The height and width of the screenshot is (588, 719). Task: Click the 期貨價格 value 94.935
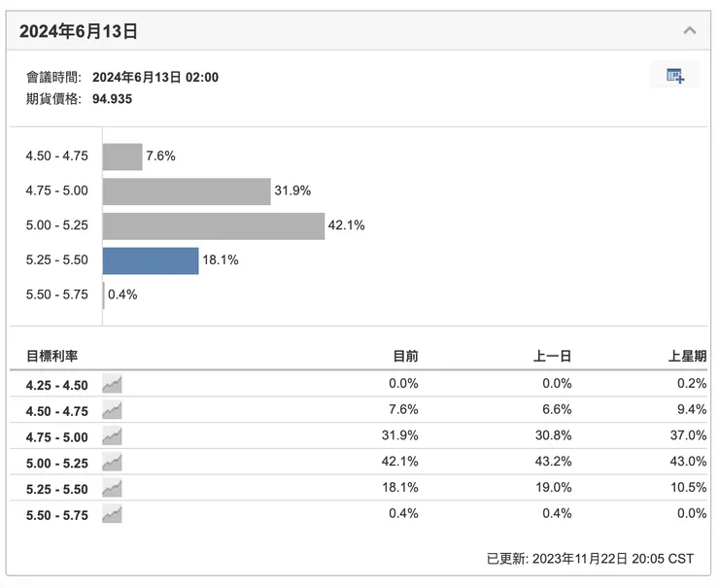113,98
